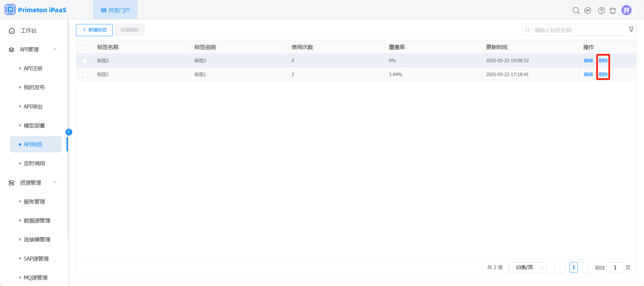Screen dimensions: 644x286
Task: Click the 新建标签 button
Action: (94, 30)
